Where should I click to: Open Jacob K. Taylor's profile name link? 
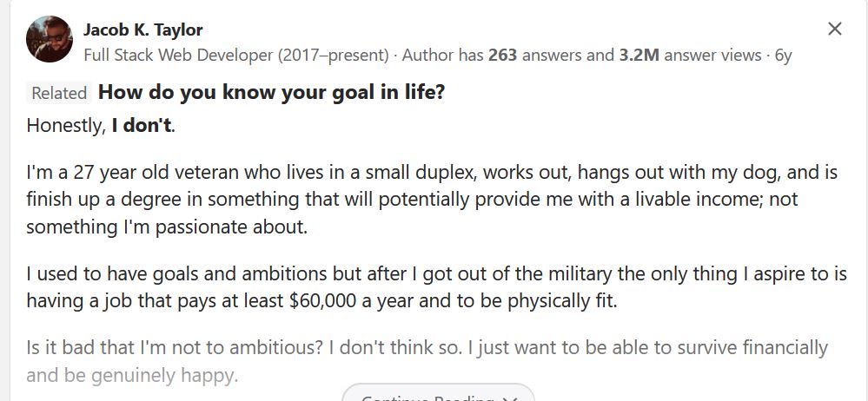point(142,30)
